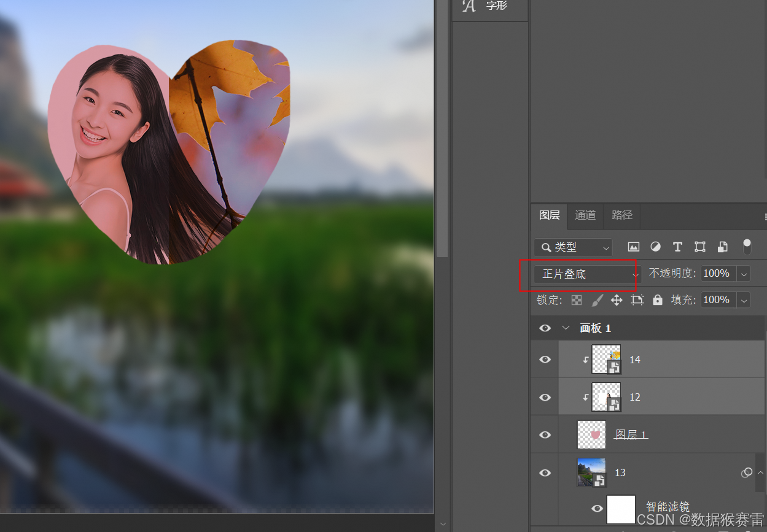
Task: Filter layers by type layers icon
Action: click(x=677, y=247)
